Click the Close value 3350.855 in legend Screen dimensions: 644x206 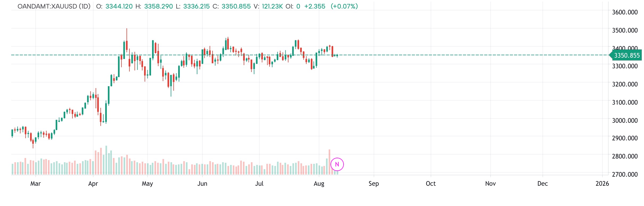pyautogui.click(x=236, y=6)
